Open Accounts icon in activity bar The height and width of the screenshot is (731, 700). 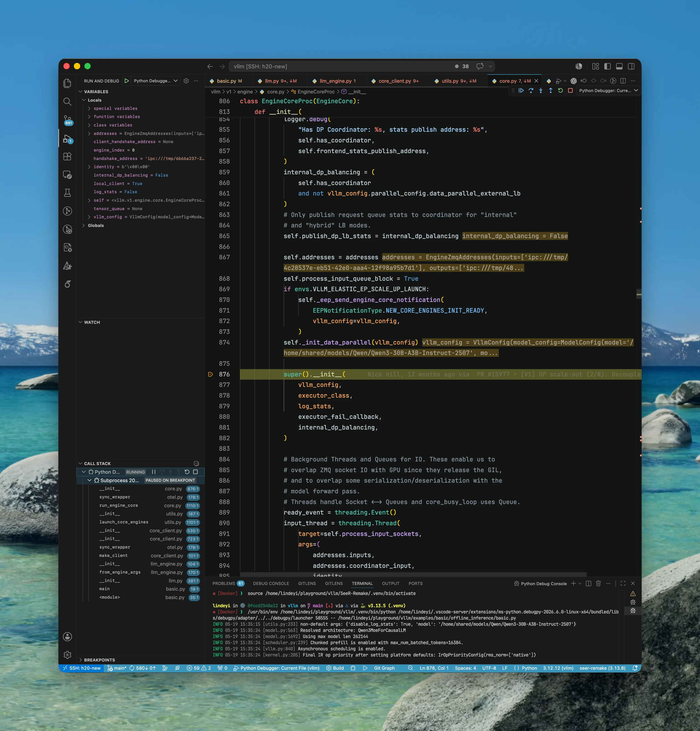click(67, 637)
